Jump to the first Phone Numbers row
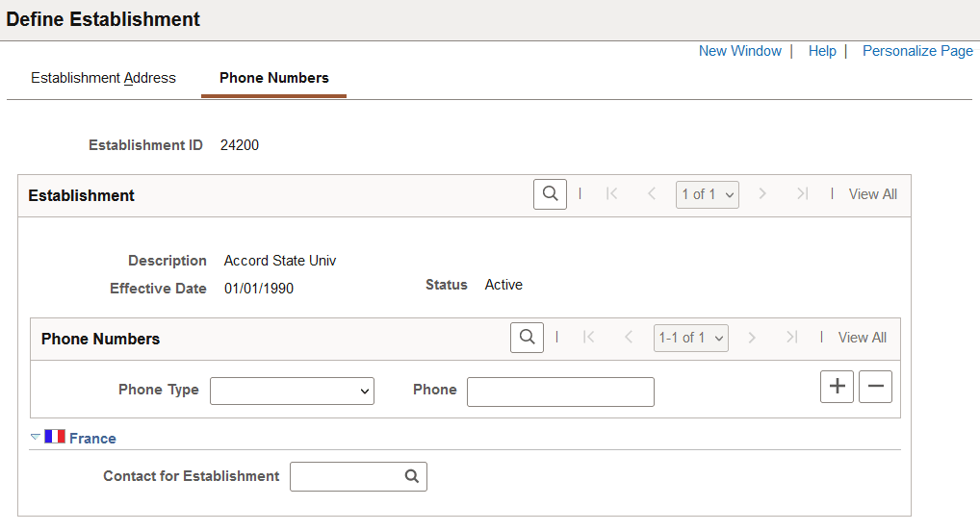The width and height of the screenshot is (980, 531). pyautogui.click(x=589, y=338)
